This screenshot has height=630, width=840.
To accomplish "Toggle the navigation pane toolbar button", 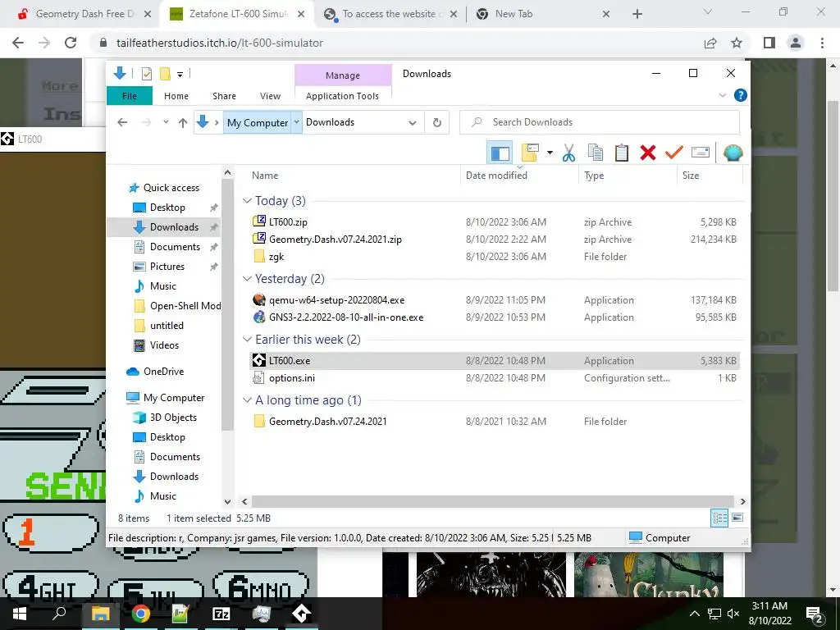I will [x=500, y=153].
